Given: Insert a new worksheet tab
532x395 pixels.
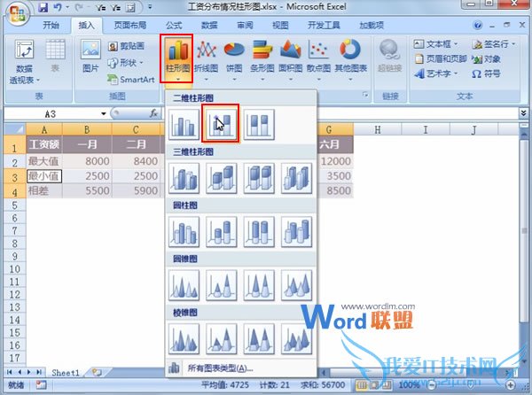Looking at the screenshot, I should pyautogui.click(x=97, y=373).
